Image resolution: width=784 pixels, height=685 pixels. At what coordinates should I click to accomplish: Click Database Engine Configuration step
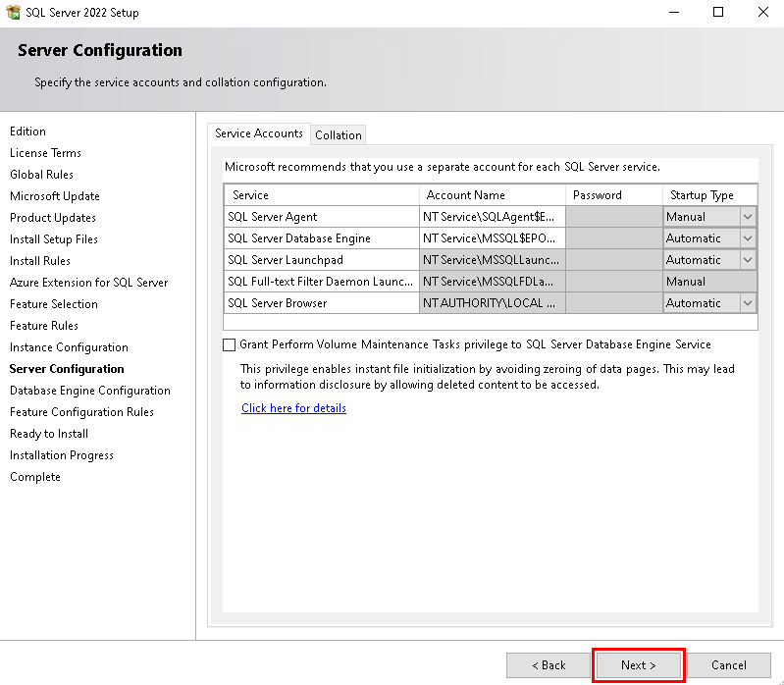90,391
